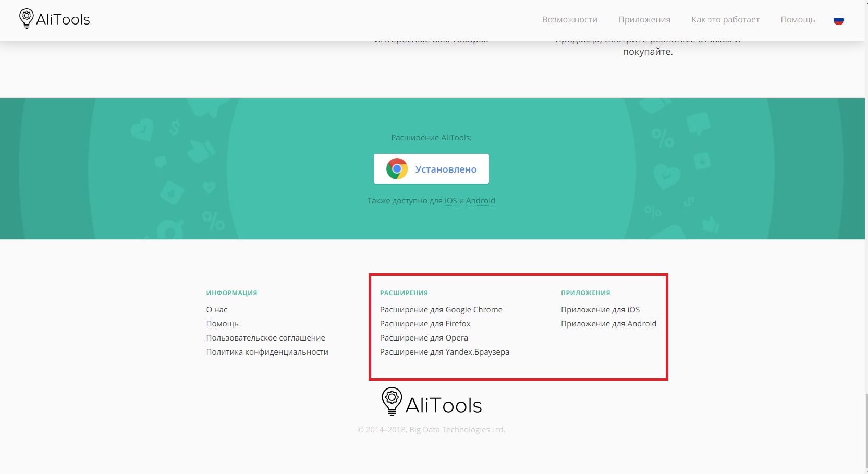Click the РАСШИРЕНИЯ footer heading
Image resolution: width=868 pixels, height=474 pixels.
point(404,293)
